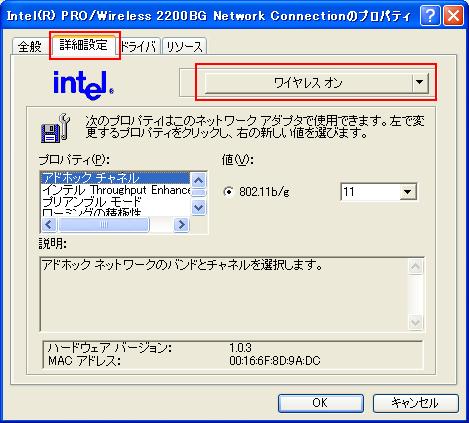Screen dimensions: 469x423
Task: Click the property list down arrow
Action: click(199, 207)
